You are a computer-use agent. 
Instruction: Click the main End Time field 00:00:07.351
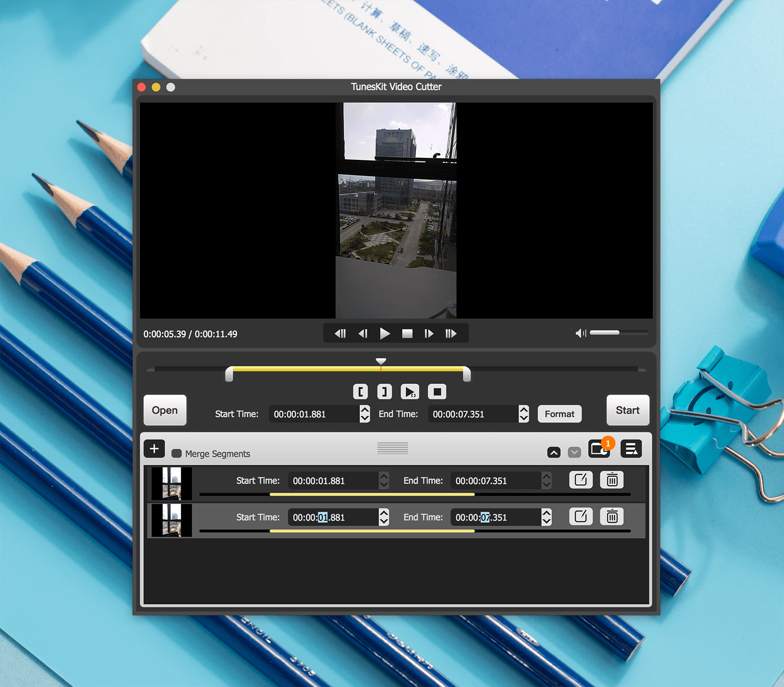(x=473, y=414)
